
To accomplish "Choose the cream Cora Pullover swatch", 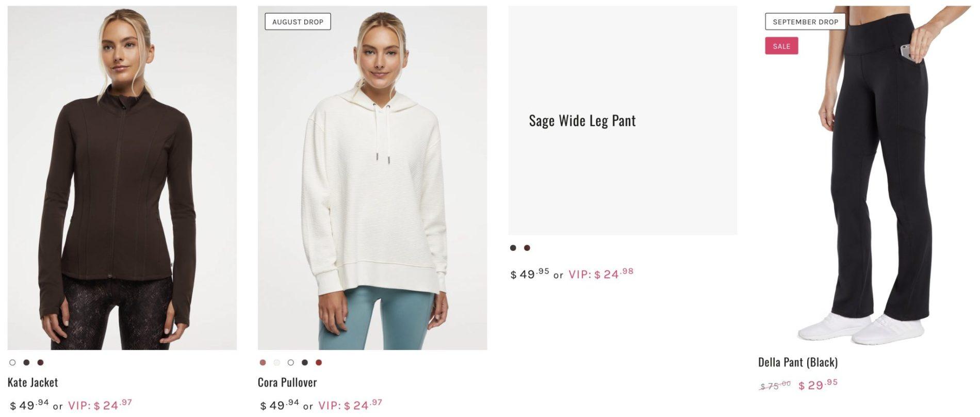I will (x=277, y=362).
